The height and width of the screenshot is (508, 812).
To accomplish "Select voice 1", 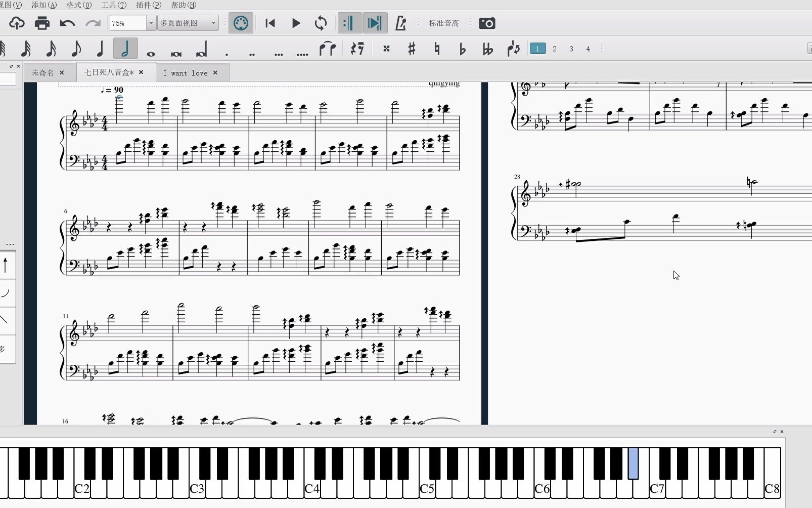I will [537, 49].
